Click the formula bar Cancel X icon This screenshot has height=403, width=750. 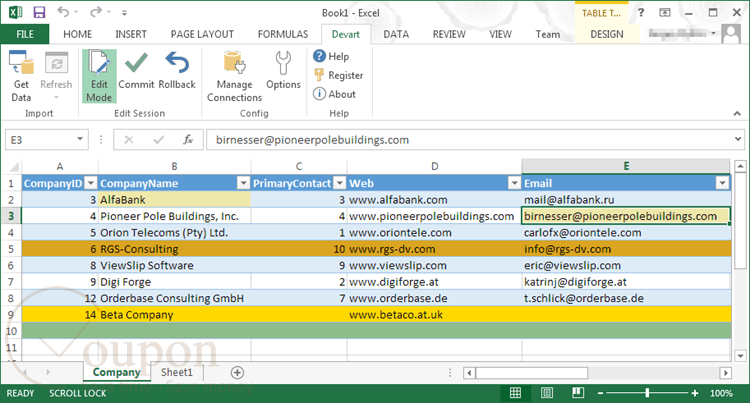(129, 140)
